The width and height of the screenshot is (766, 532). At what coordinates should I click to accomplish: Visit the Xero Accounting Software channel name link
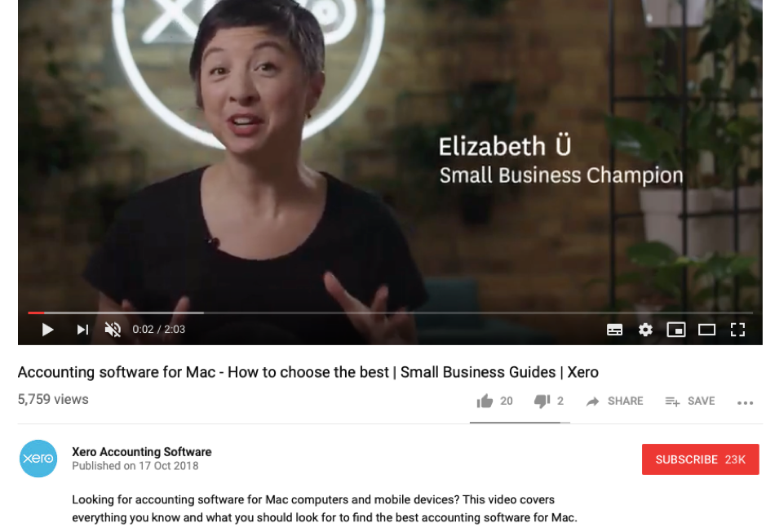point(142,452)
